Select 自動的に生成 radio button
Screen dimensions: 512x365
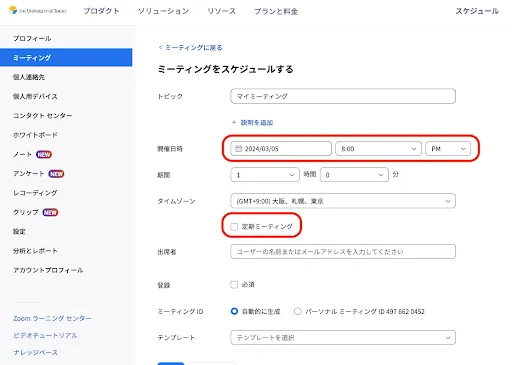tap(234, 311)
